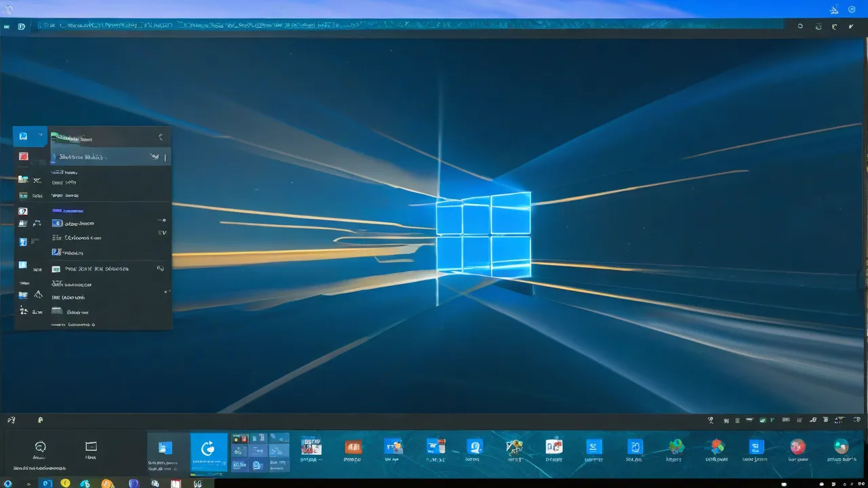Open the pink-red round icon in the dock
Image resolution: width=868 pixels, height=488 pixels.
[x=798, y=446]
